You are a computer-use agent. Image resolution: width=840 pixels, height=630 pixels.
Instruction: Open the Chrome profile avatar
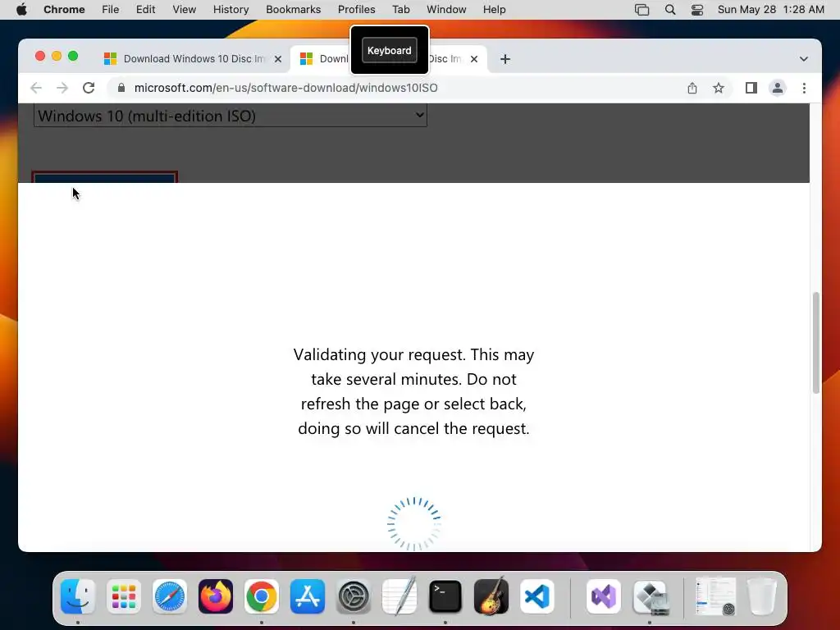[x=778, y=88]
